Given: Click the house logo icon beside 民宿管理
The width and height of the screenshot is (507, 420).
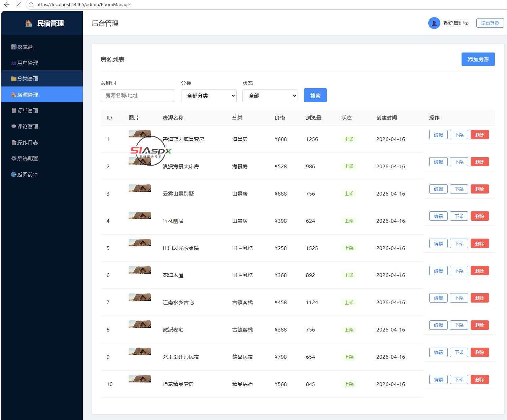Looking at the screenshot, I should (x=29, y=23).
